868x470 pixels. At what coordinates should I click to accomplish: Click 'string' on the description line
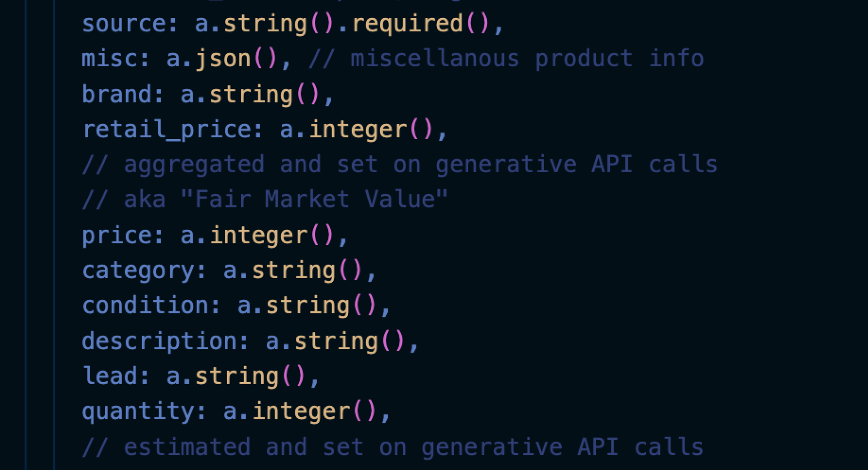tap(336, 341)
